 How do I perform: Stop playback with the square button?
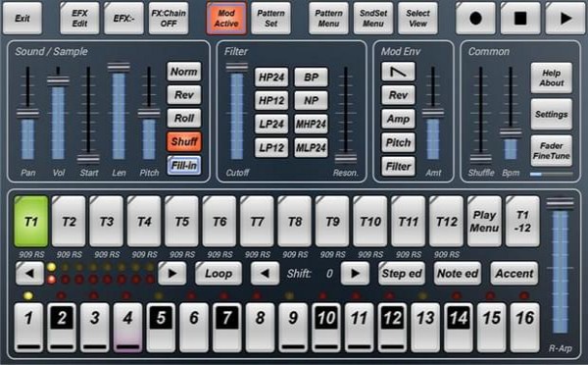pyautogui.click(x=520, y=18)
